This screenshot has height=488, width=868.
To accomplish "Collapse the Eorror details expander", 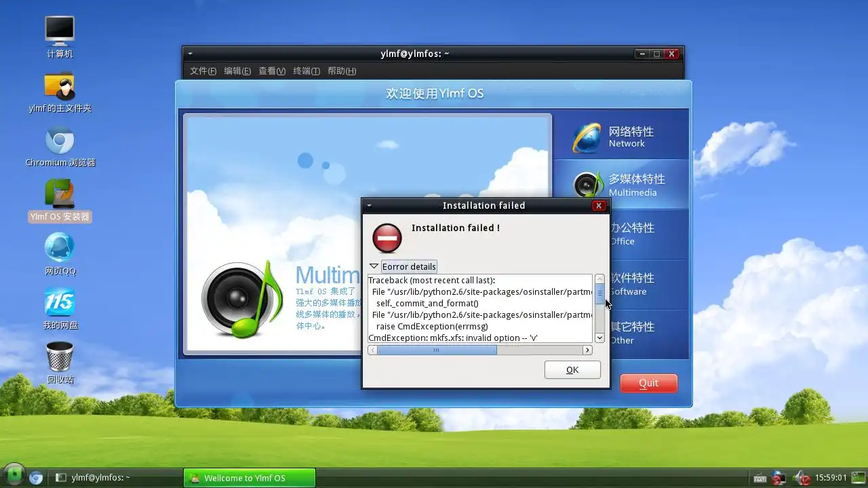I will coord(374,266).
